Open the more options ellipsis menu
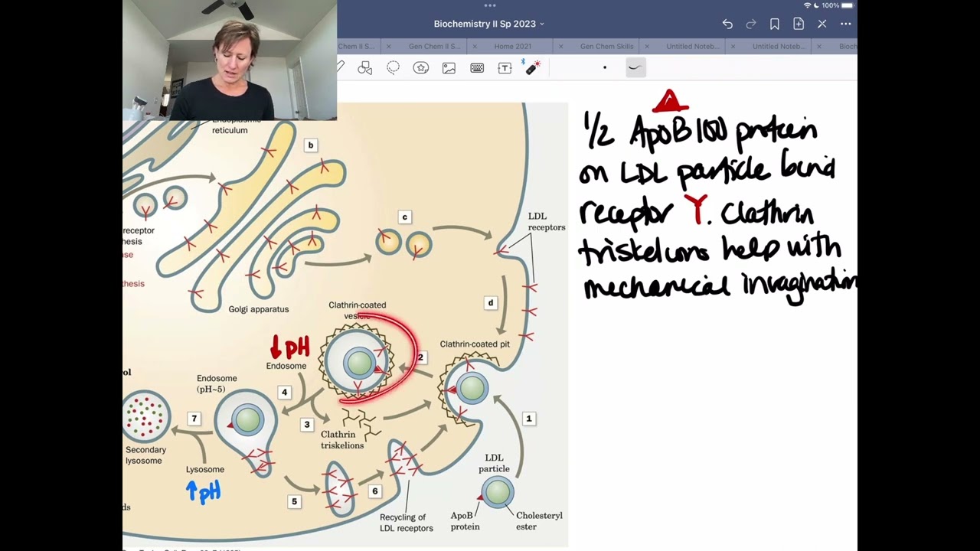The height and width of the screenshot is (551, 980). click(846, 24)
